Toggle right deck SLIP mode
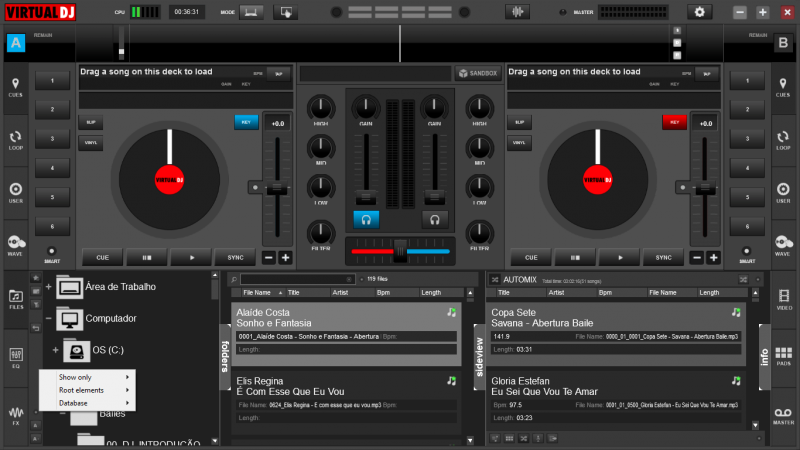Screen dimensions: 800x450 [519, 122]
